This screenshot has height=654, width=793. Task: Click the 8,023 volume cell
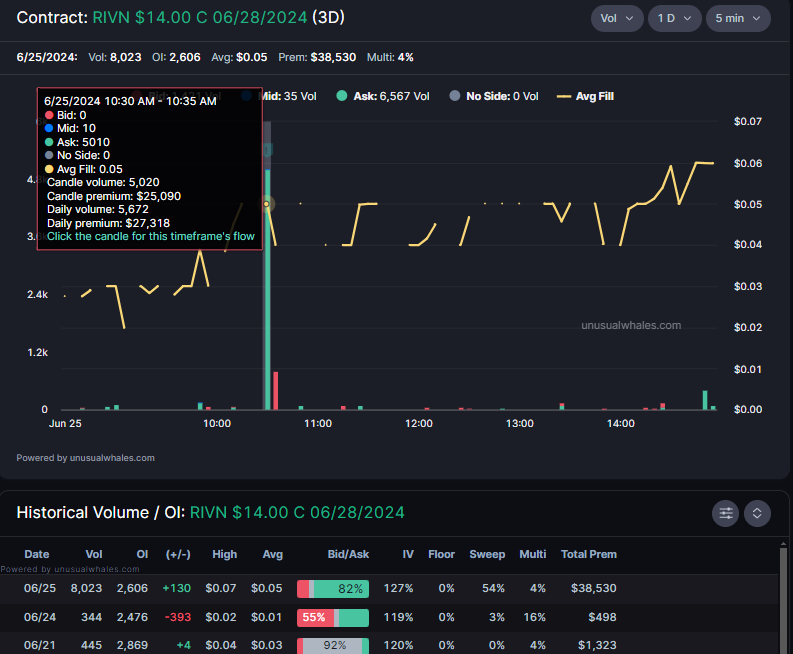click(86, 588)
